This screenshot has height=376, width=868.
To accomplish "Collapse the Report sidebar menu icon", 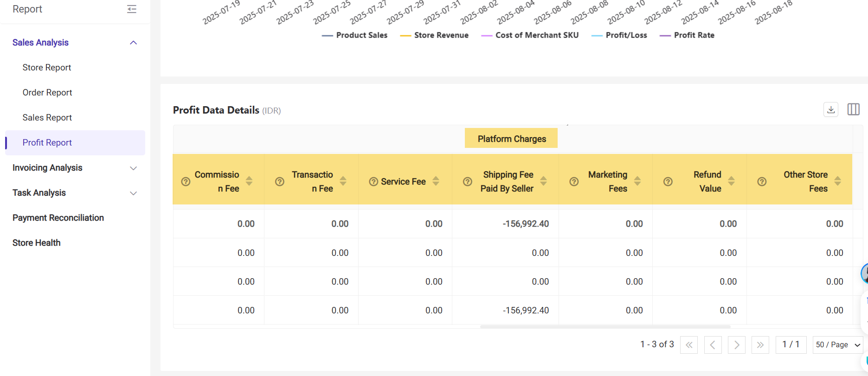I will (x=132, y=9).
